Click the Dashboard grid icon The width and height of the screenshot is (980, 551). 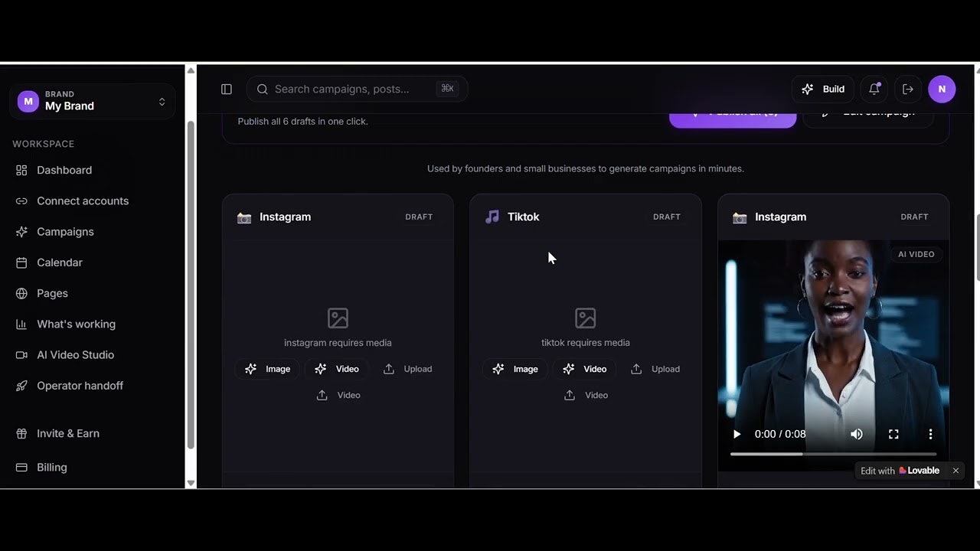[x=21, y=170]
